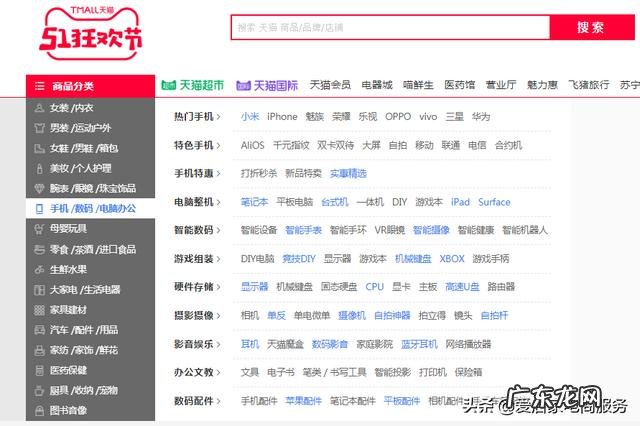Open the Surface link
Viewport: 640px width, 426px height.
click(x=494, y=202)
